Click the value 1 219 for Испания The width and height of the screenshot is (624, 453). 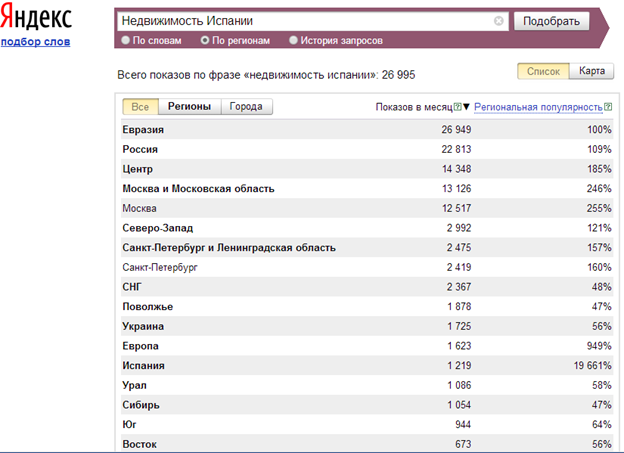click(x=459, y=365)
